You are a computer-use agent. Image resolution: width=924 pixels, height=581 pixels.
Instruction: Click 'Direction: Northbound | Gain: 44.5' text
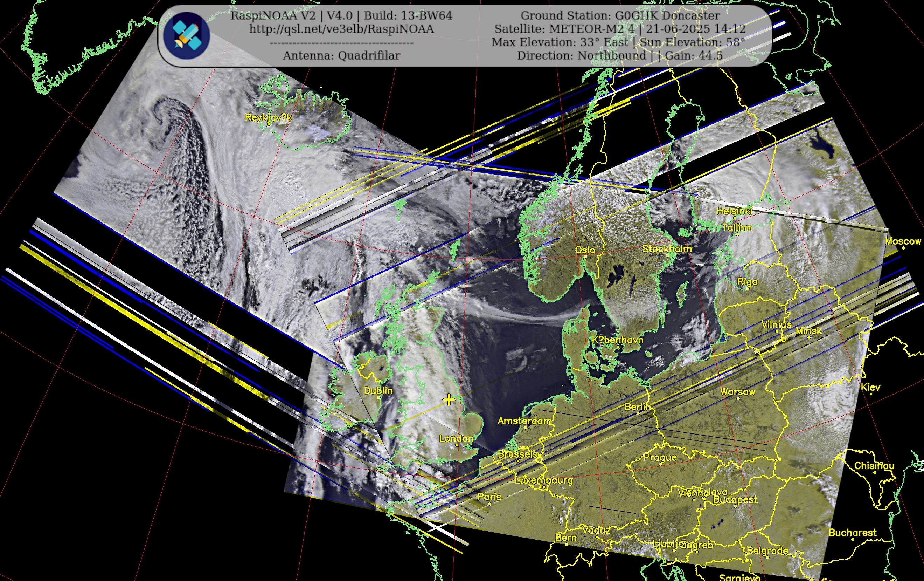point(620,55)
